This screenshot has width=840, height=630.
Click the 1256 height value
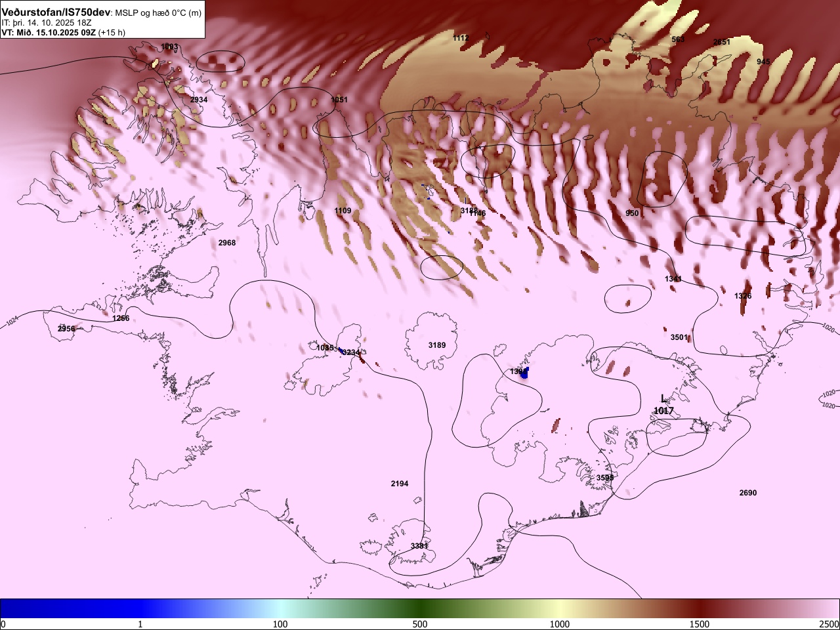[121, 318]
